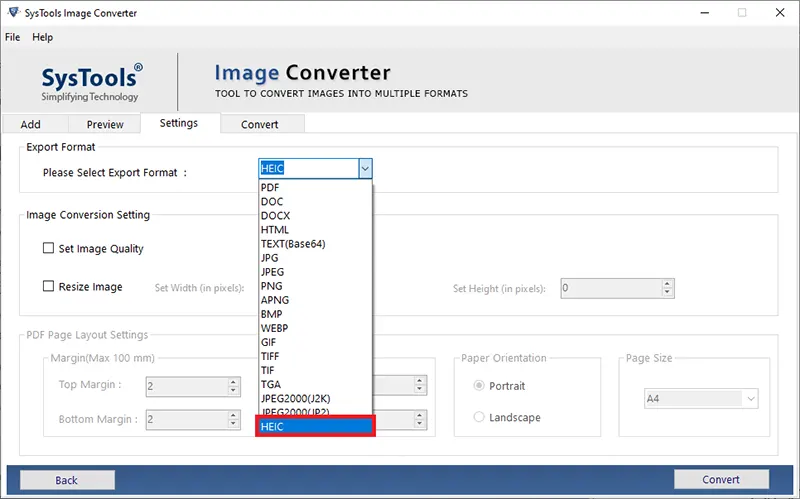The width and height of the screenshot is (800, 499).
Task: Open the Page Size A4 dropdown
Action: coord(701,398)
